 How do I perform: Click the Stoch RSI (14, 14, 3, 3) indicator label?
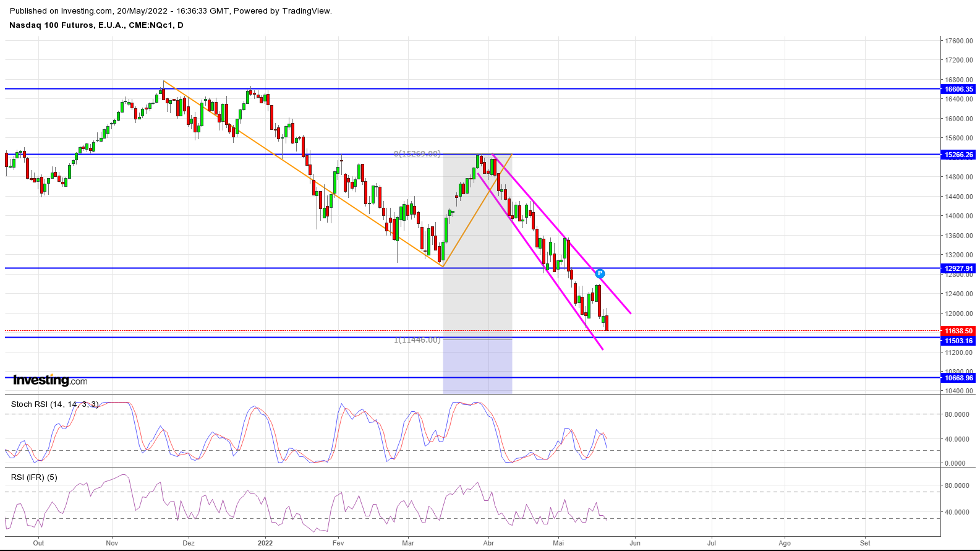click(54, 404)
